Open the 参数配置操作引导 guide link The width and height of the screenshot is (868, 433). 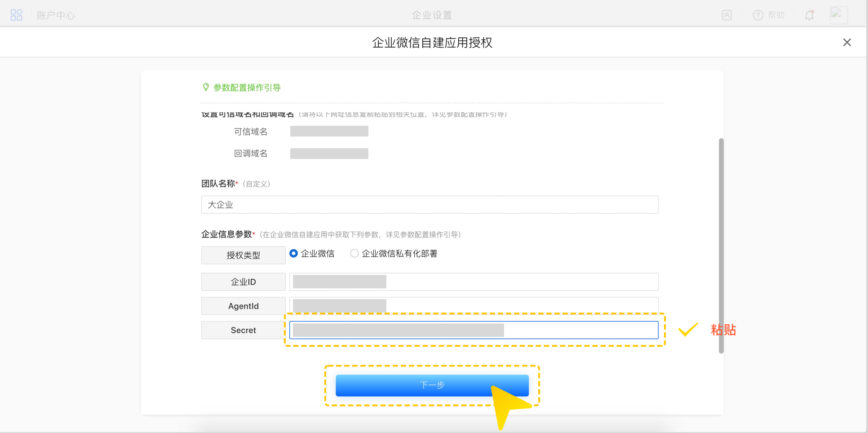pos(247,88)
